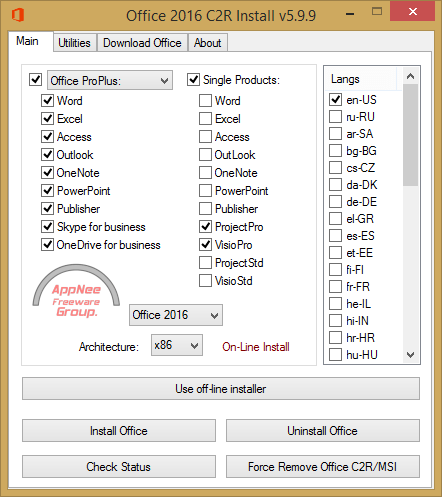Minimize the Office C2R Install window

350,14
